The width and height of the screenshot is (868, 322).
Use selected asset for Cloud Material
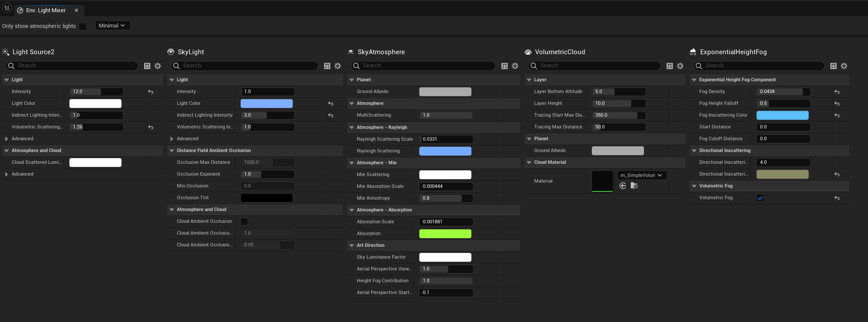pyautogui.click(x=623, y=186)
